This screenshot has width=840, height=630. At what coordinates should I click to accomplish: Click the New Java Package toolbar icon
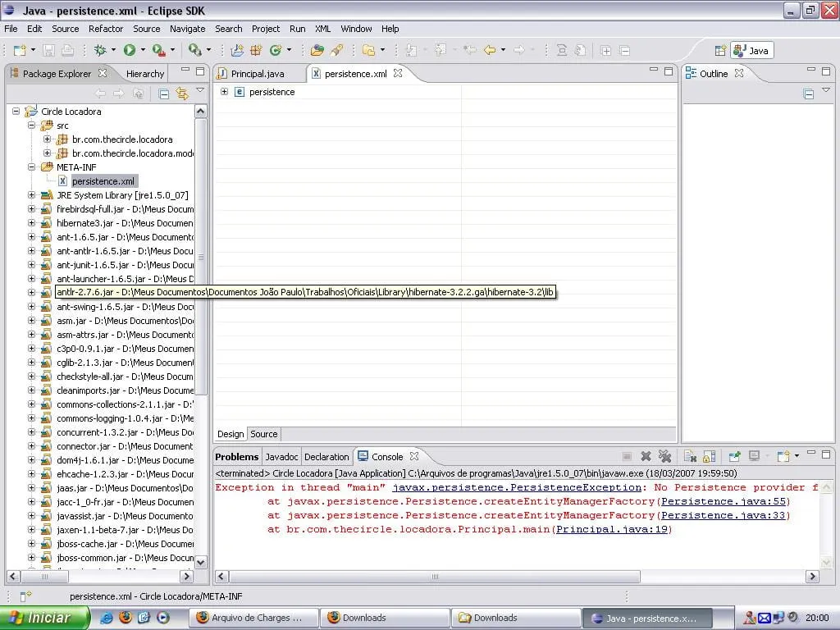coord(255,50)
